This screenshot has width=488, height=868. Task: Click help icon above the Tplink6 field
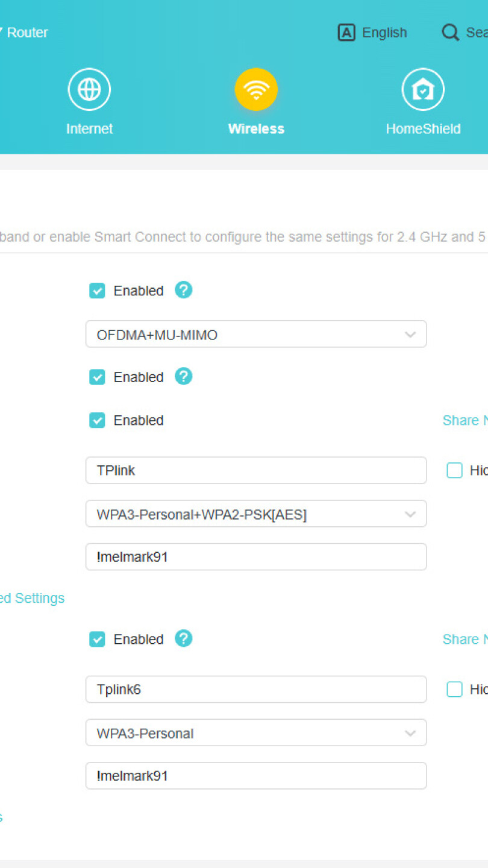pyautogui.click(x=183, y=638)
